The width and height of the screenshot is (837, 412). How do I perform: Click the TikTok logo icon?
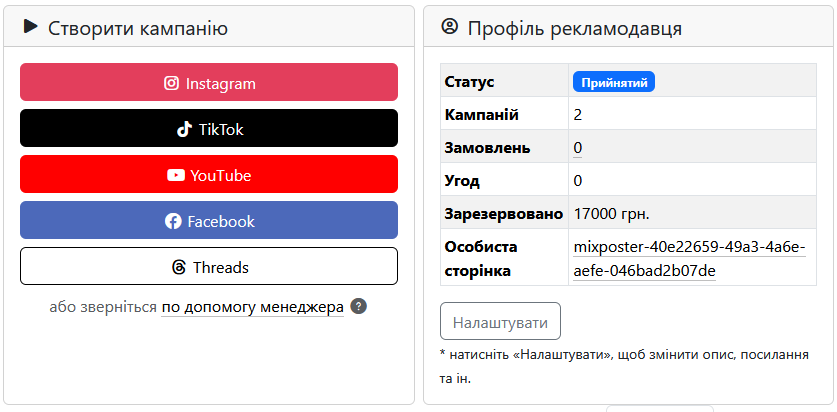(x=184, y=129)
